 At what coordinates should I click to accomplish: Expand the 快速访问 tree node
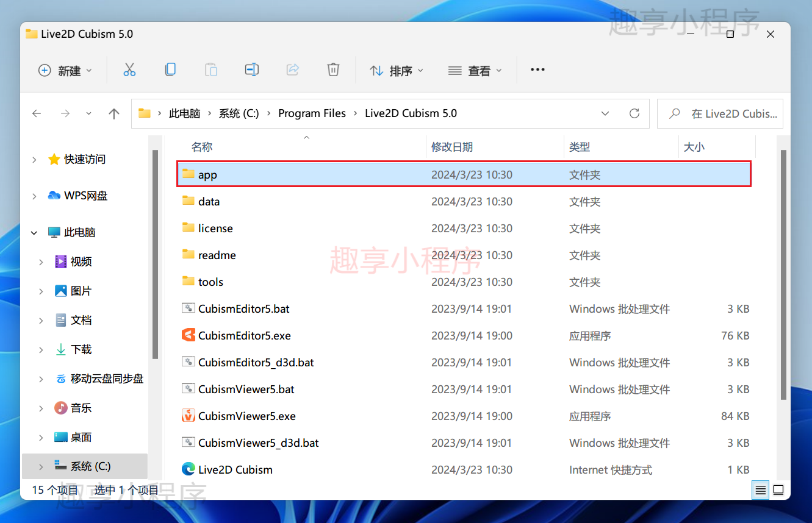[x=34, y=160]
